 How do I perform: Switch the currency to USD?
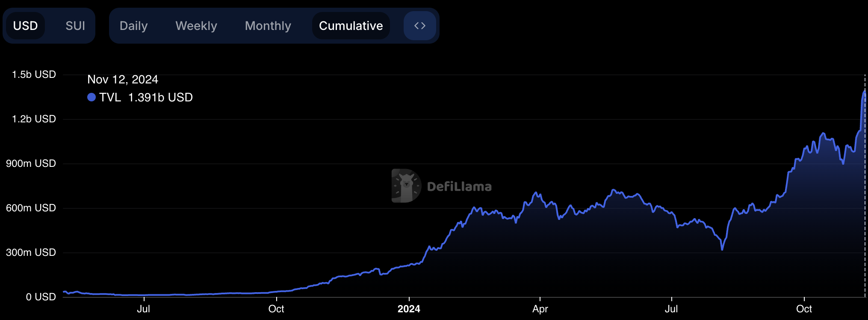[x=26, y=26]
